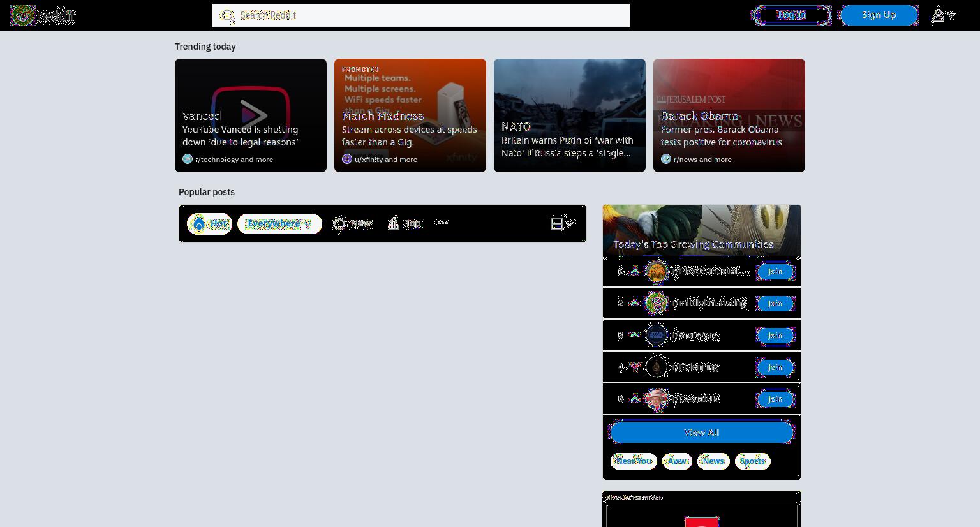Open r/mildlyinfuriating community name
The width and height of the screenshot is (980, 527).
[709, 303]
